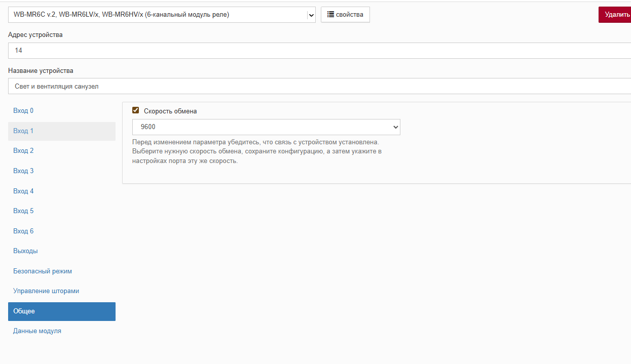
Task: Click the Адрес устройства input field
Action: coord(319,51)
